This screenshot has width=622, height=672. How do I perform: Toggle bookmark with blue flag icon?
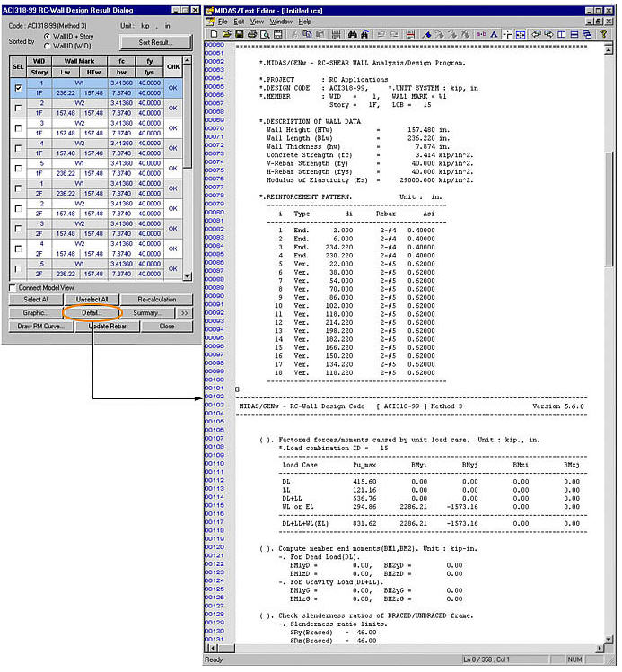tap(426, 34)
